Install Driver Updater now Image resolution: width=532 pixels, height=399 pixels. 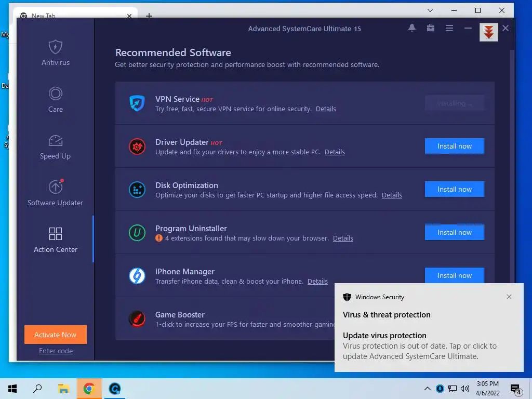pyautogui.click(x=454, y=146)
